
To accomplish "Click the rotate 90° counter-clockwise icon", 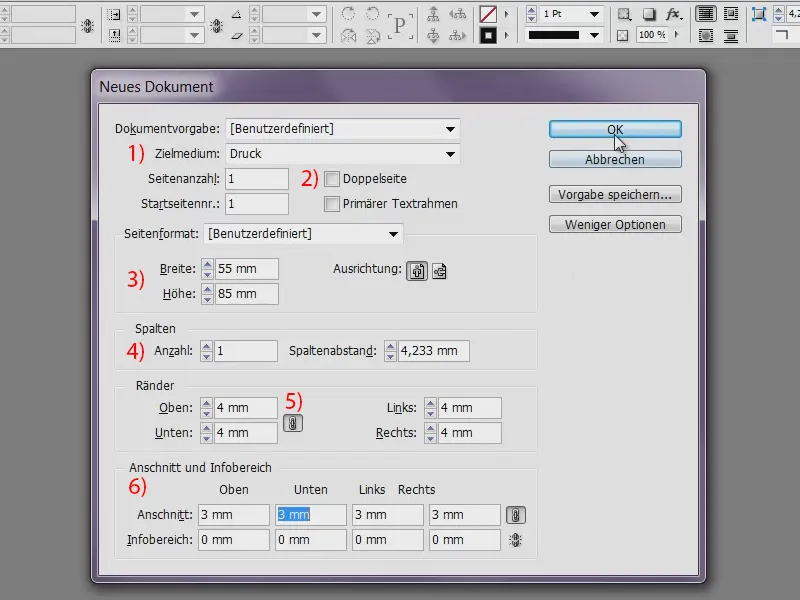I will click(372, 14).
